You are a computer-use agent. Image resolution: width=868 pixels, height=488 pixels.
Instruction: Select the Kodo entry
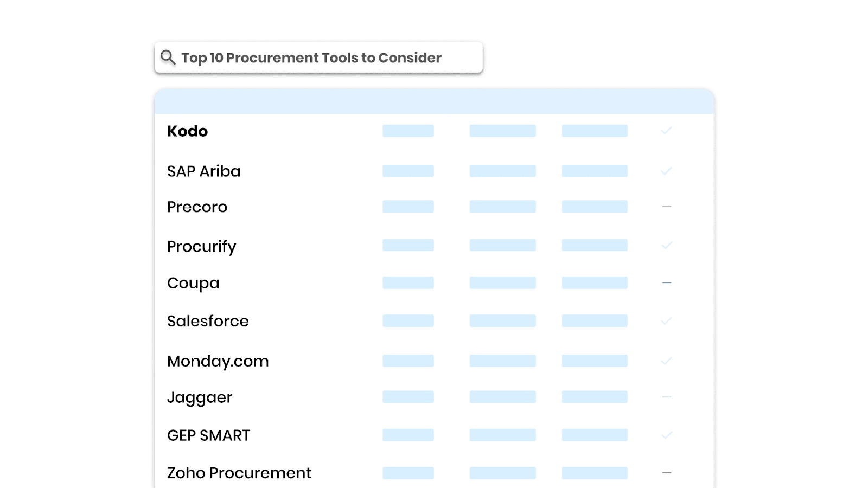[187, 131]
